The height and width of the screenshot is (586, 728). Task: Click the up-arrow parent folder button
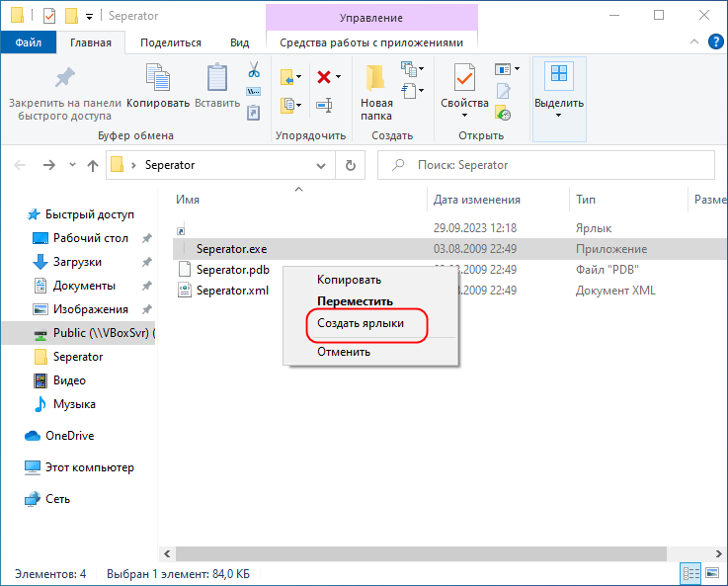coord(92,165)
